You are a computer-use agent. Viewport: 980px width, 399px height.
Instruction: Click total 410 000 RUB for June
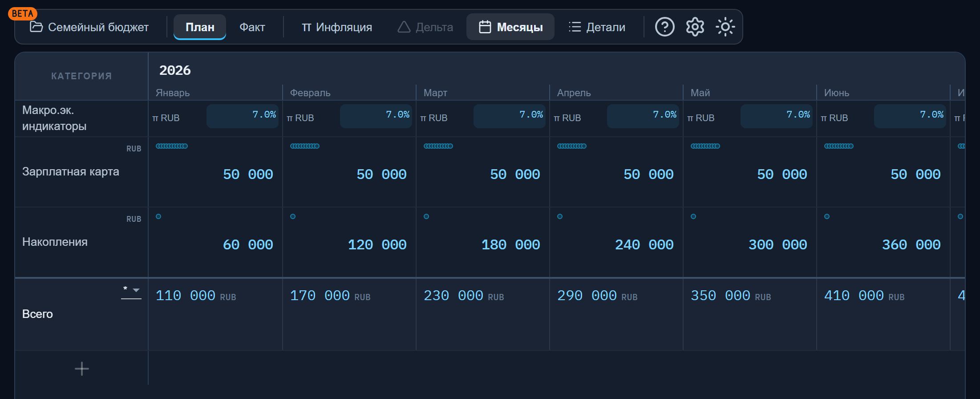click(864, 296)
